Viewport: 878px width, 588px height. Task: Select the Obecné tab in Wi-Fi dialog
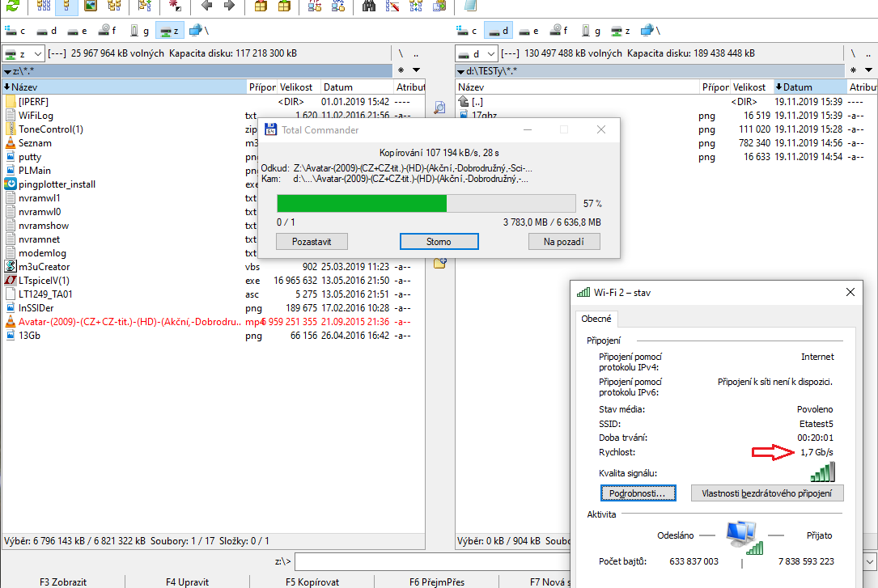point(596,319)
